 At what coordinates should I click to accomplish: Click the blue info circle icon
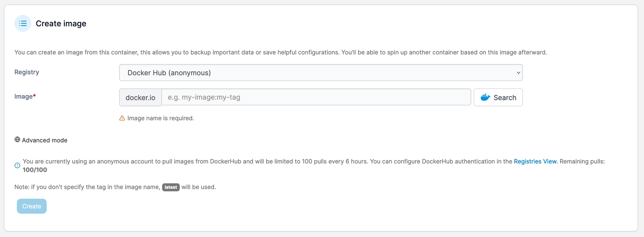17,165
